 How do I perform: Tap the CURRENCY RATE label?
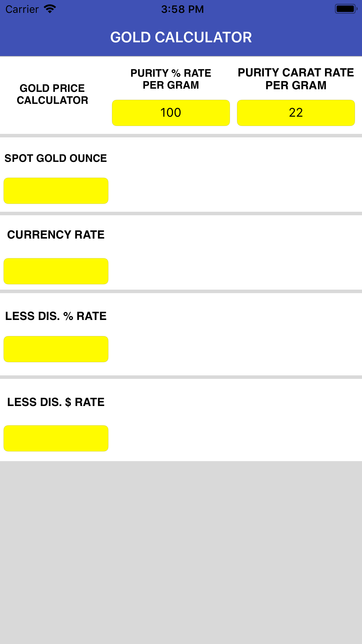[x=56, y=234]
